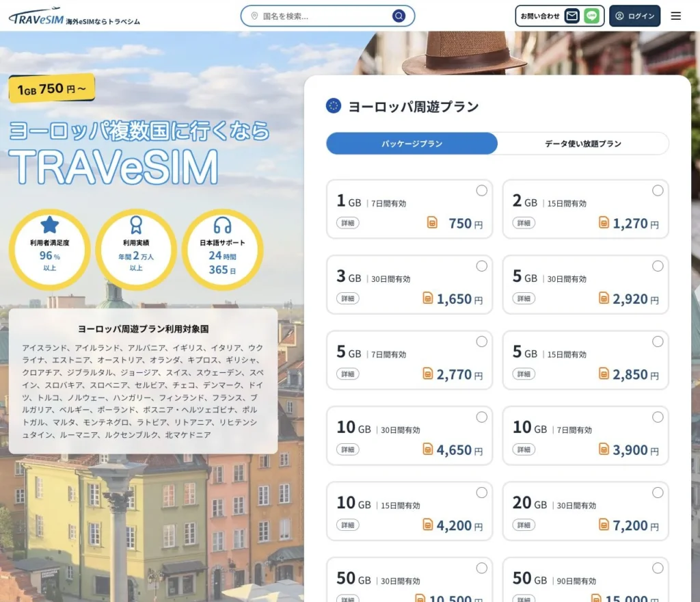The height and width of the screenshot is (602, 700).
Task: Click the TRAVeSIM logo
Action: point(36,16)
